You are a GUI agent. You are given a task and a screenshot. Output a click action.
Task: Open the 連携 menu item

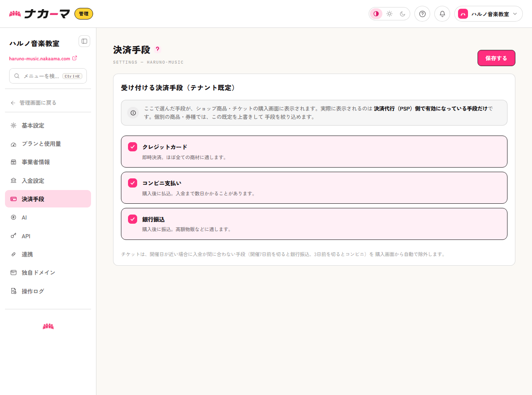(48, 254)
